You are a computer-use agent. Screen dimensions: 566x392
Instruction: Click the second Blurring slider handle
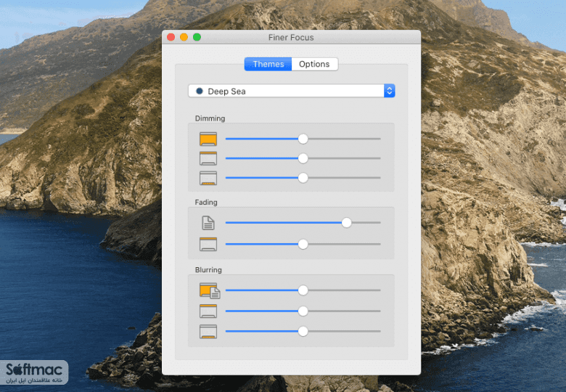click(303, 311)
